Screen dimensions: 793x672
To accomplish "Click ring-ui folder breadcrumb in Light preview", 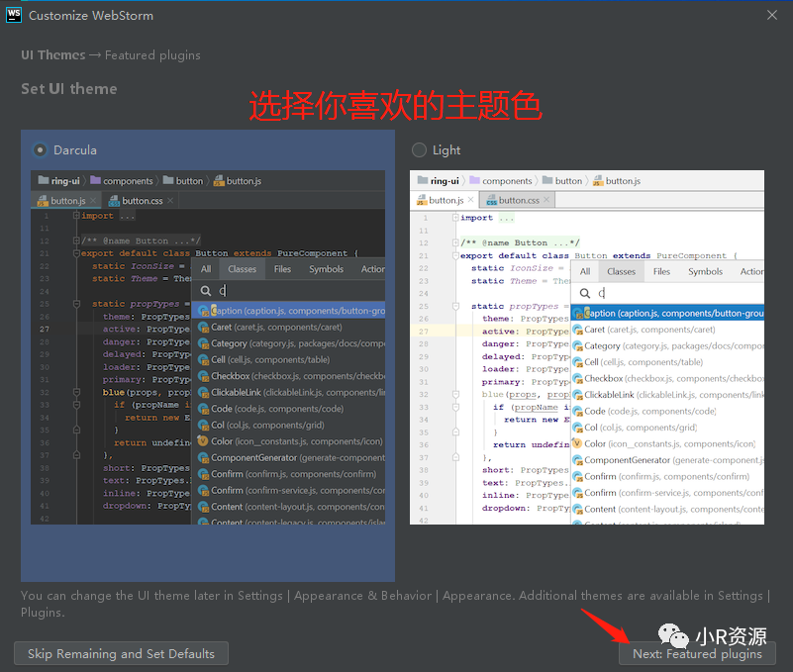I will (x=439, y=180).
